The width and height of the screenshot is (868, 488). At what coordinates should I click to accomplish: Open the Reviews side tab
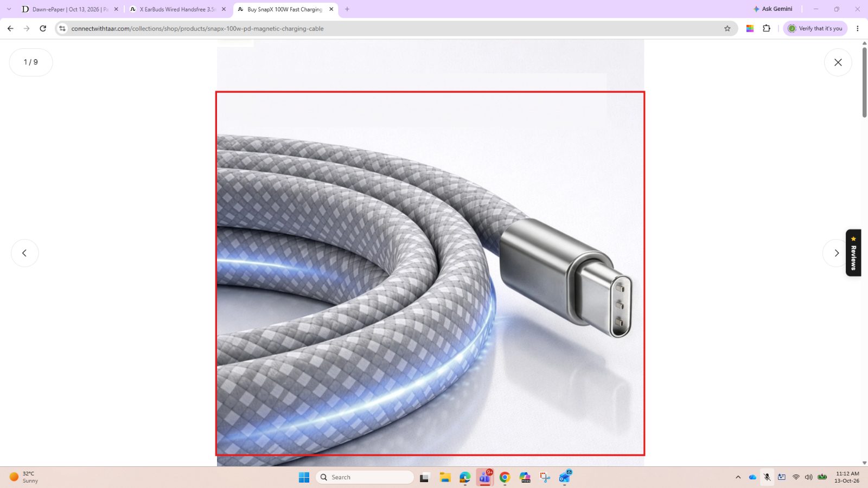(x=853, y=253)
